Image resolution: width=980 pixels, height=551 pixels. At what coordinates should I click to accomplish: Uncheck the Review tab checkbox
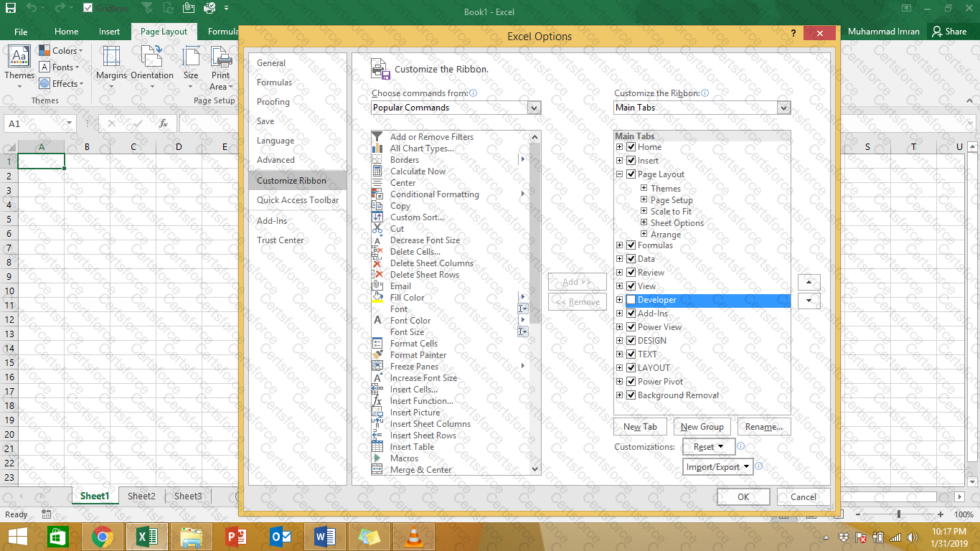(631, 273)
